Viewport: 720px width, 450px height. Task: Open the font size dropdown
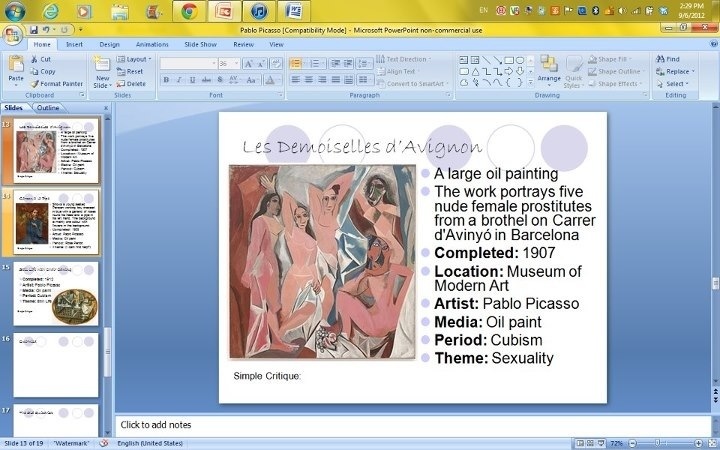[x=236, y=63]
